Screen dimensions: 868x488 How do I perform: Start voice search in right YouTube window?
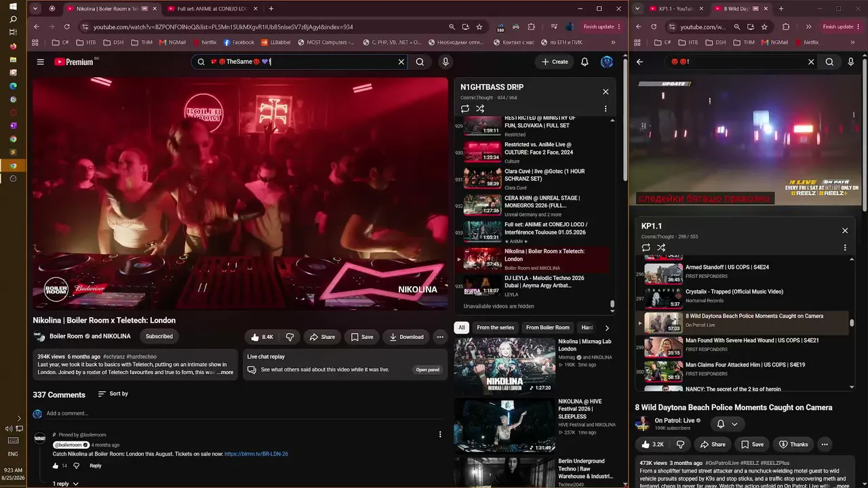(x=851, y=62)
